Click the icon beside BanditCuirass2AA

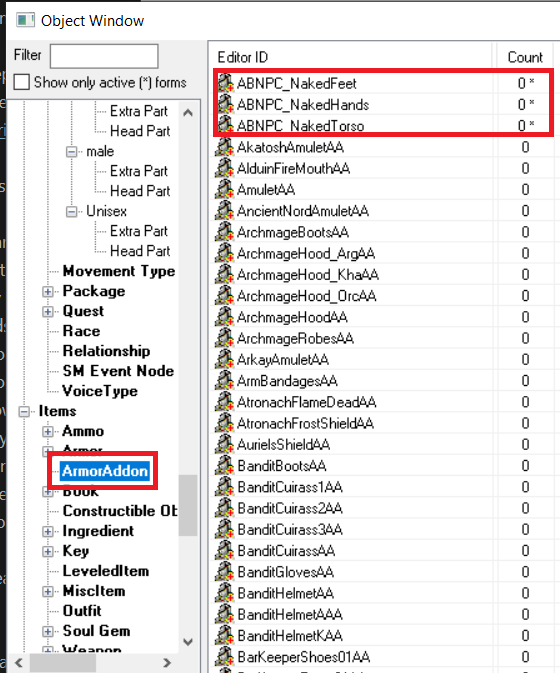[x=225, y=508]
